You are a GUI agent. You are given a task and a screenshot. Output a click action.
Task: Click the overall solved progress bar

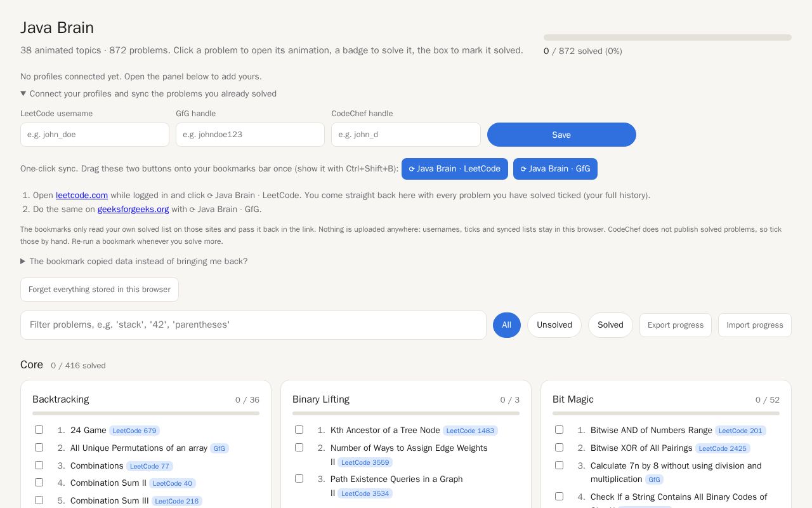pos(667,37)
